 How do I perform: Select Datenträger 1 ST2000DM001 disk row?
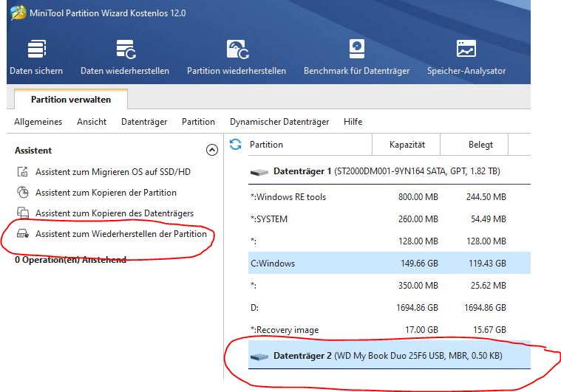pyautogui.click(x=390, y=171)
